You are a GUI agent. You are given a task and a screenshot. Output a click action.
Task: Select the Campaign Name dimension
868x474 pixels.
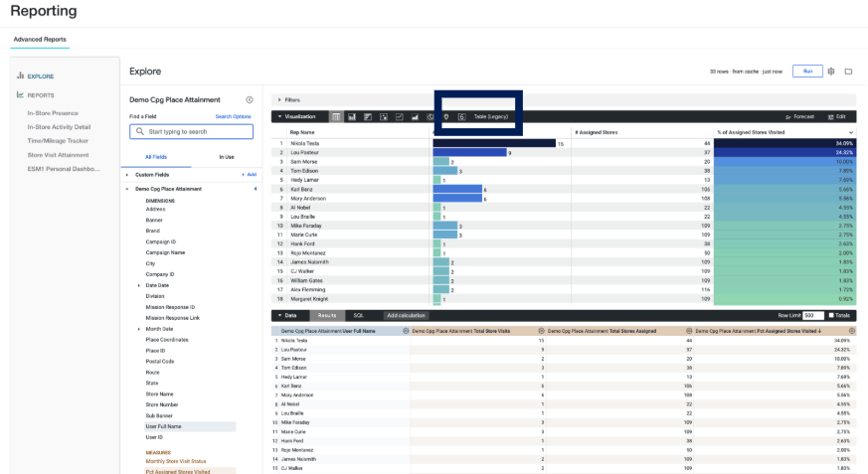pos(165,252)
